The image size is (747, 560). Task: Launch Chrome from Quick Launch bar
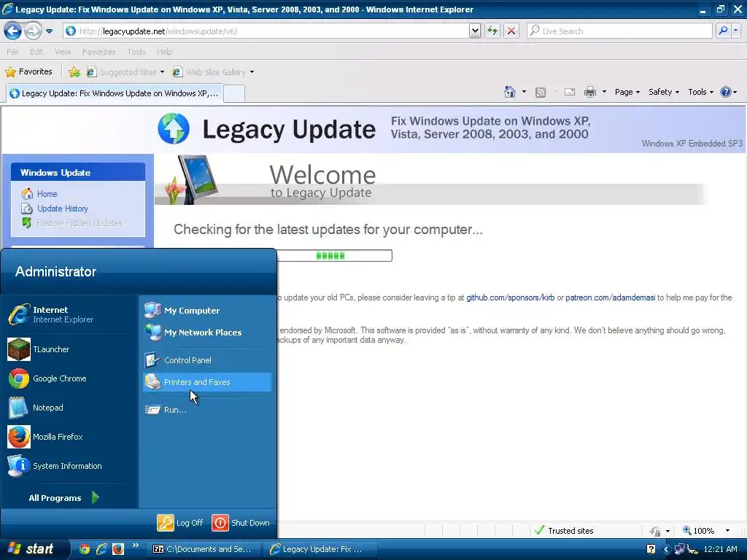pos(85,549)
